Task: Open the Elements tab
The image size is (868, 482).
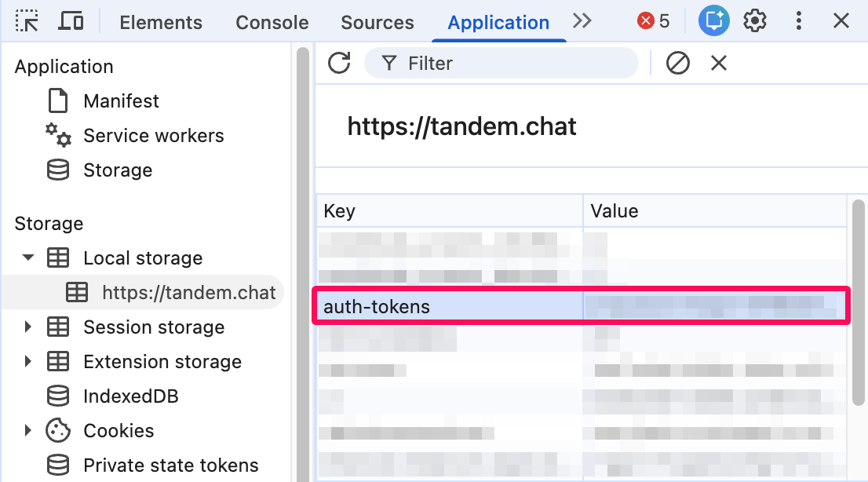Action: (161, 22)
